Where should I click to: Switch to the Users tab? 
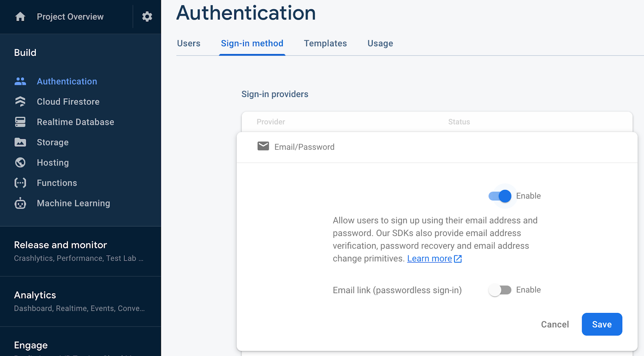(x=188, y=43)
